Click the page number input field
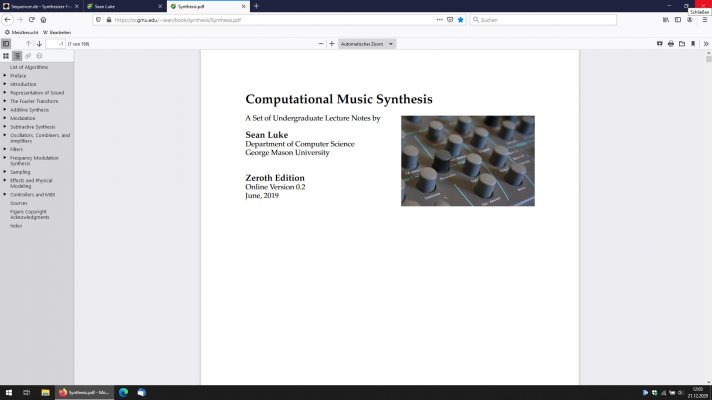Screen dimensions: 712x400 55,44
